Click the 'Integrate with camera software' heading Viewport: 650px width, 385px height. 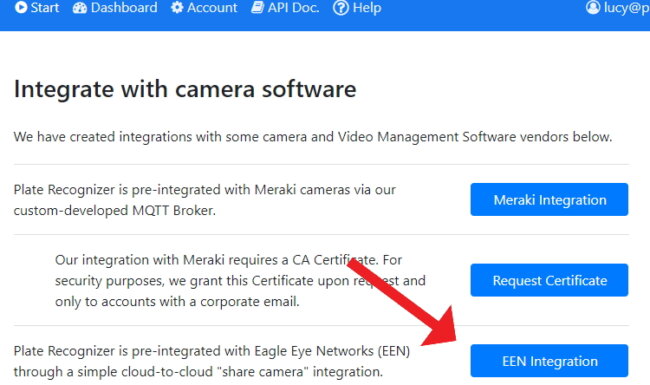185,89
